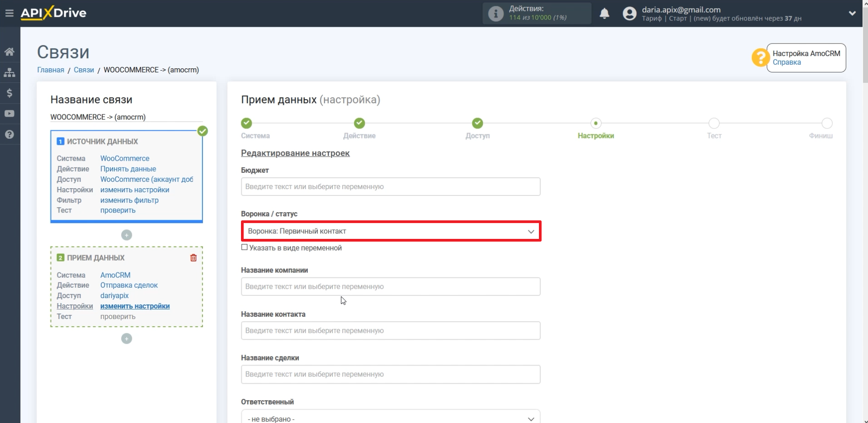The width and height of the screenshot is (868, 423).
Task: Click the actions info icon
Action: (x=495, y=14)
